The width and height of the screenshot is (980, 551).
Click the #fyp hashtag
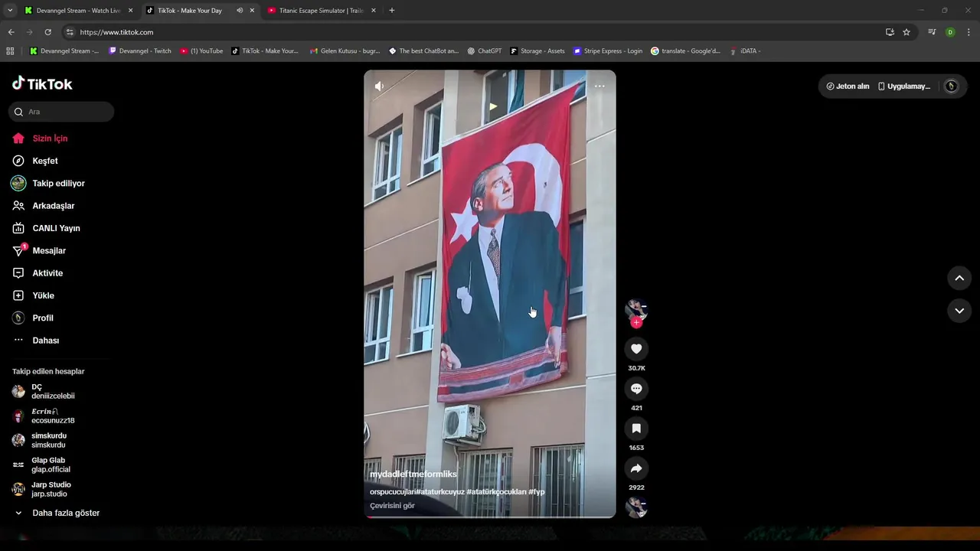click(537, 492)
